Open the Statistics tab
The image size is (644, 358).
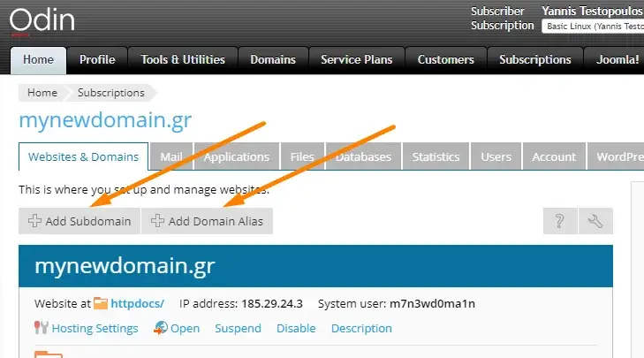[436, 156]
